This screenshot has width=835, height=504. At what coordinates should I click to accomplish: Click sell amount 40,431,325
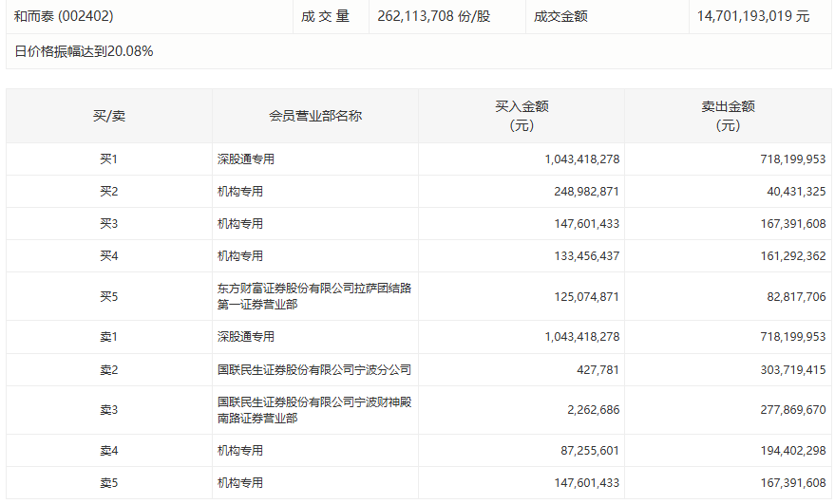[796, 192]
